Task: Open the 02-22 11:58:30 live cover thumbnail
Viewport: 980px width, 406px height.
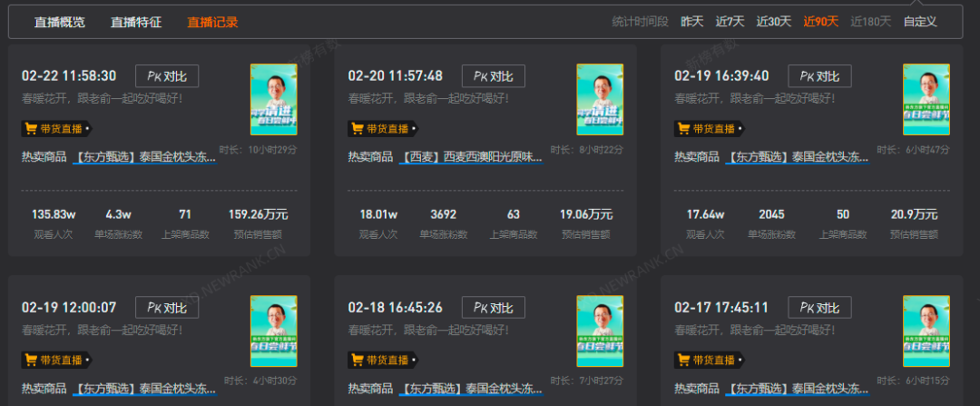Action: 274,100
